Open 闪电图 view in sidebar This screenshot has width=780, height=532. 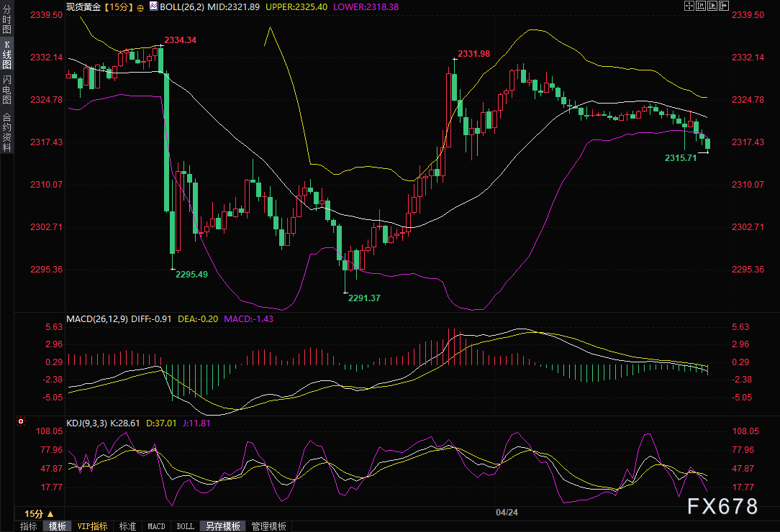tap(6, 89)
